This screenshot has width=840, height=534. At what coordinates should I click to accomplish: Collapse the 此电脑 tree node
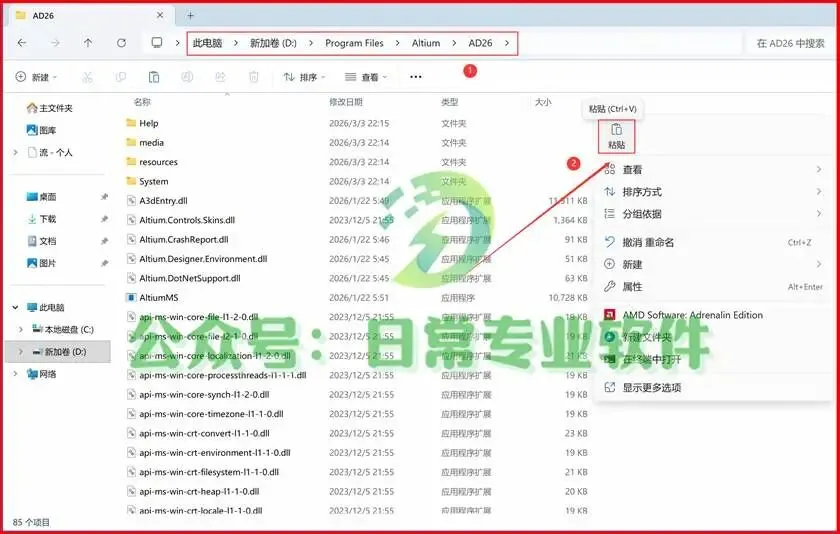[x=15, y=307]
